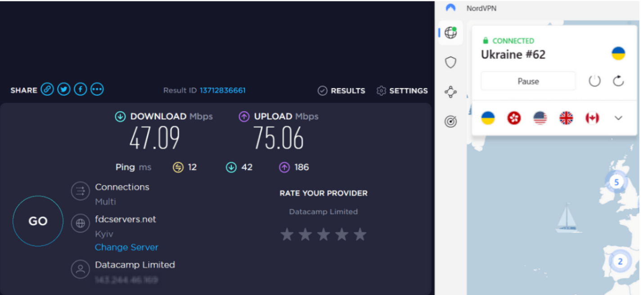Click the DOWNLOAD arrow icon
The height and width of the screenshot is (295, 644).
pos(120,117)
